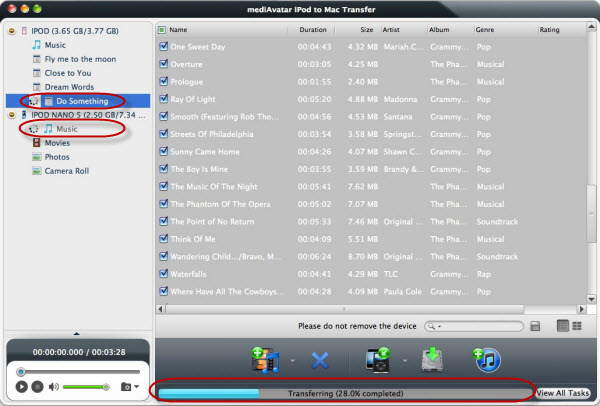Uncheck Sunny Came Home checkbox
600x406 pixels.
(x=164, y=151)
